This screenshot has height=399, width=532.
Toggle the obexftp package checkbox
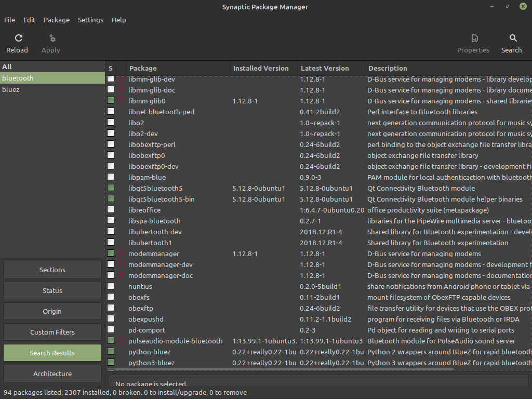pyautogui.click(x=111, y=309)
